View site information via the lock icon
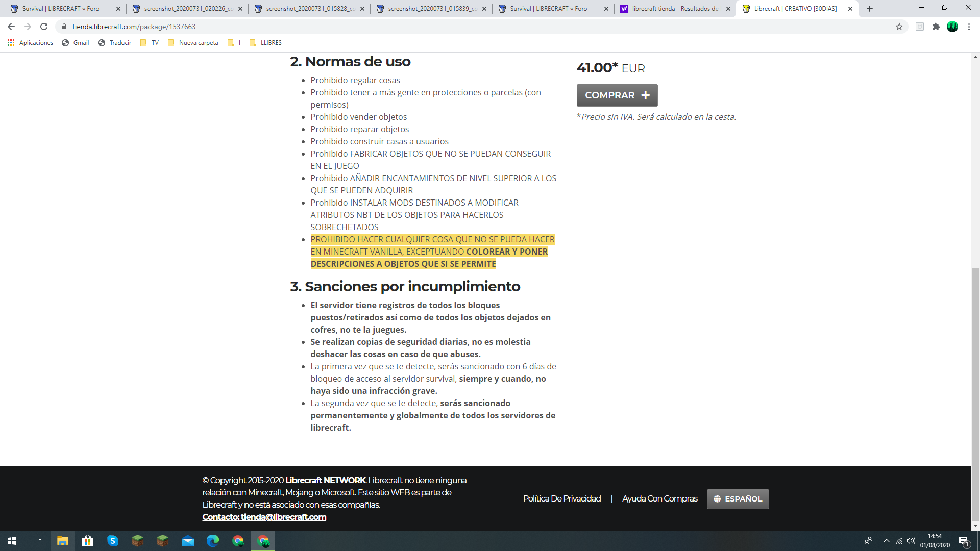 (x=64, y=27)
